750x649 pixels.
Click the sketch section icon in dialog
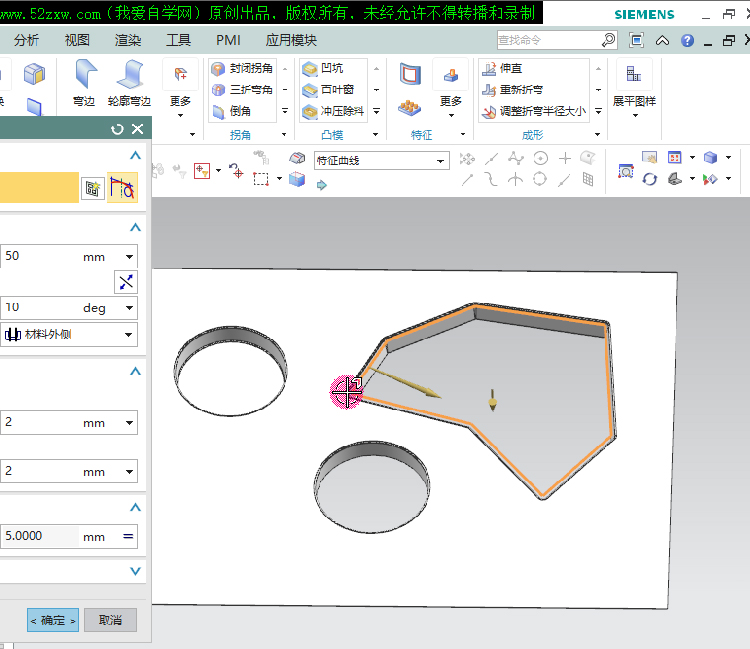coord(93,188)
